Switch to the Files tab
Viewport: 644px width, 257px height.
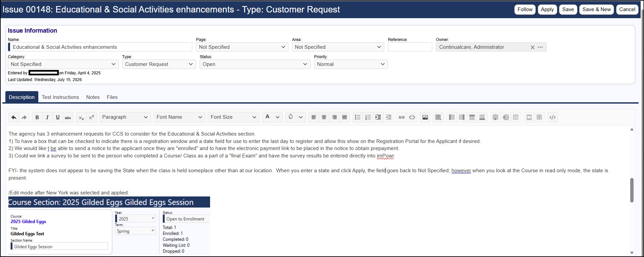coord(112,97)
